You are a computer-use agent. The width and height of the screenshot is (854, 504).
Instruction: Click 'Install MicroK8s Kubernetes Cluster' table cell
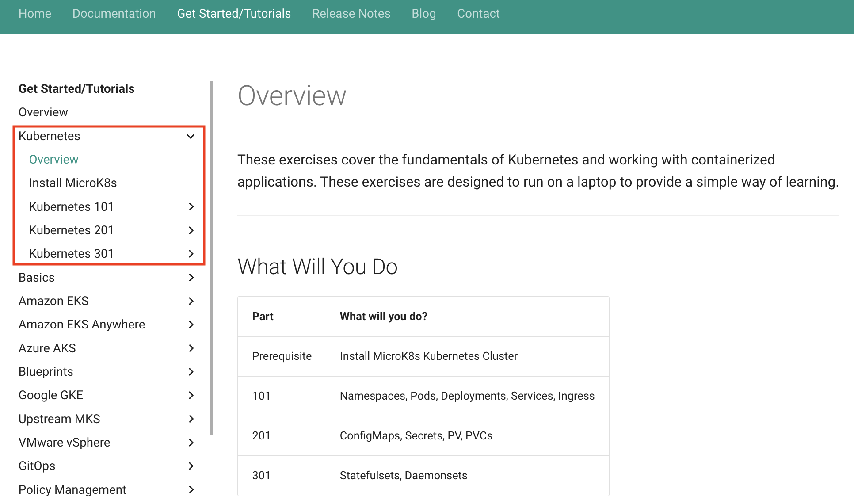[x=429, y=356]
